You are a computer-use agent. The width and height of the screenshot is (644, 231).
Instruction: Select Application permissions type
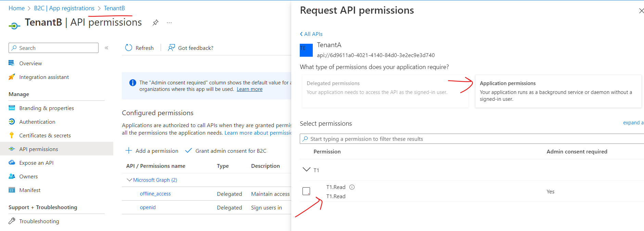tap(558, 91)
